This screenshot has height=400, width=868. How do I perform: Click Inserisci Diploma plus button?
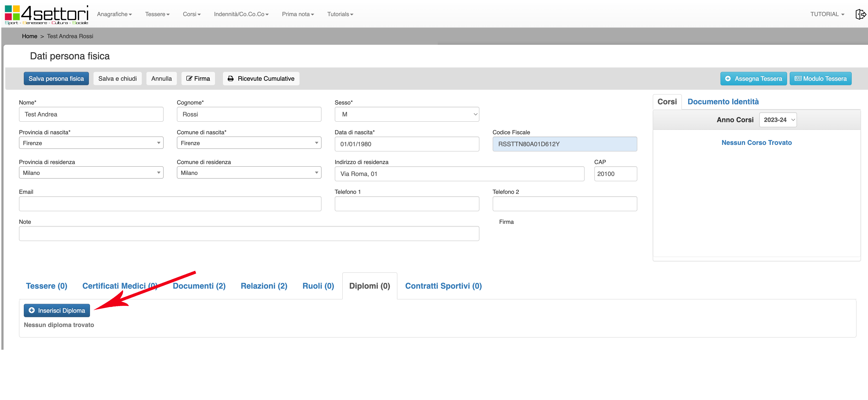coord(57,310)
